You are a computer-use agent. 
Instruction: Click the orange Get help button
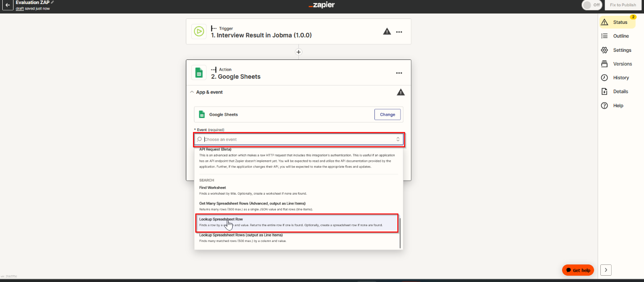(578, 270)
